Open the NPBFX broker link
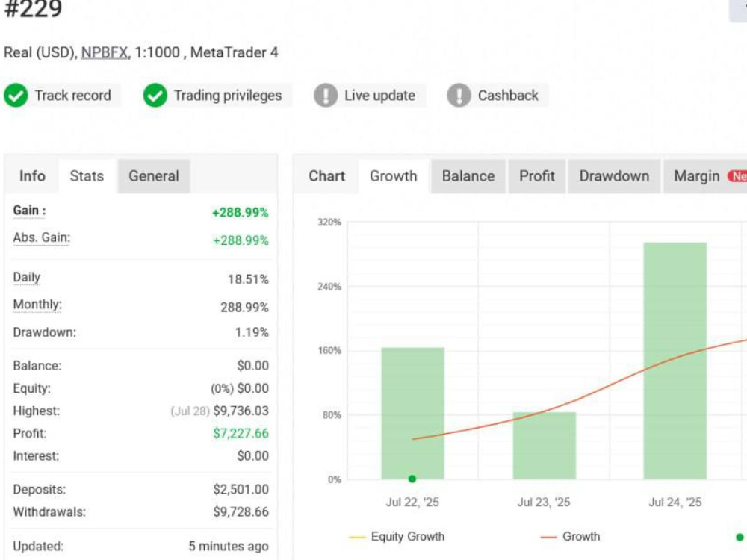This screenshot has width=747, height=560. [x=105, y=52]
